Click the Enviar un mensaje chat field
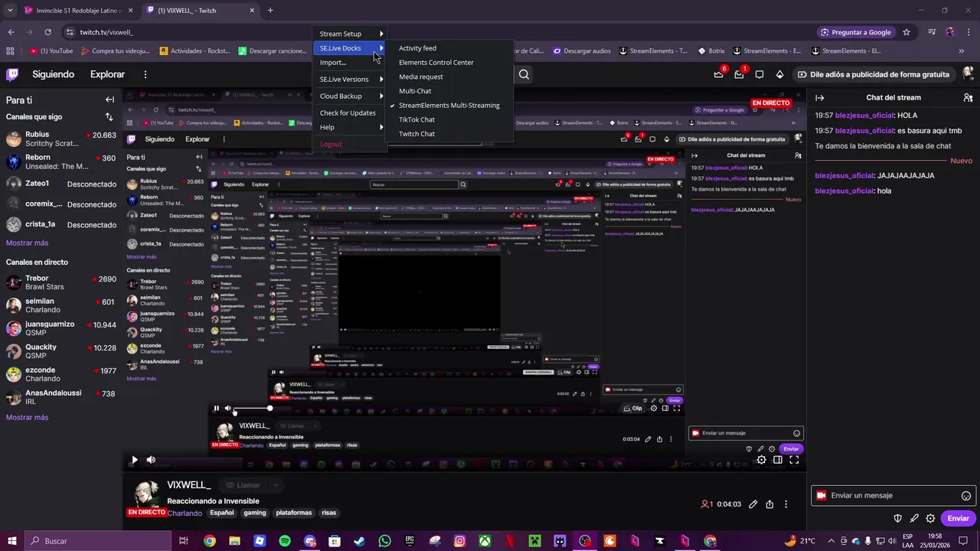The image size is (980, 551). point(893,496)
